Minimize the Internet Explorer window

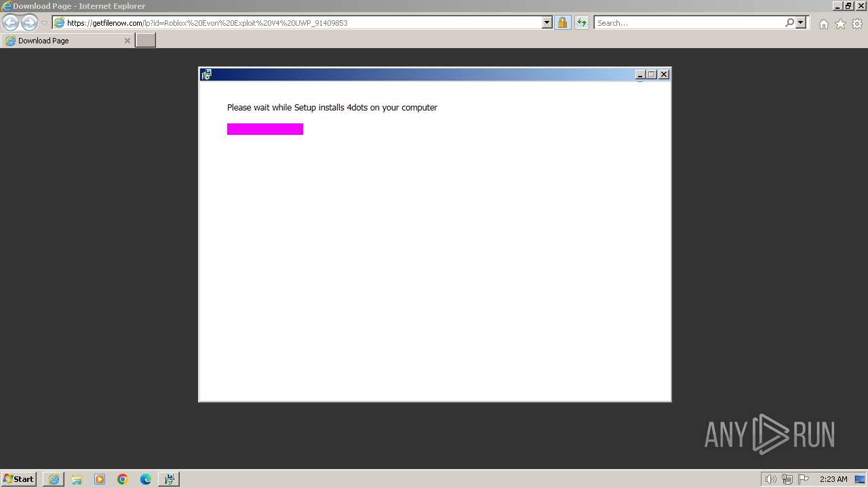click(837, 6)
